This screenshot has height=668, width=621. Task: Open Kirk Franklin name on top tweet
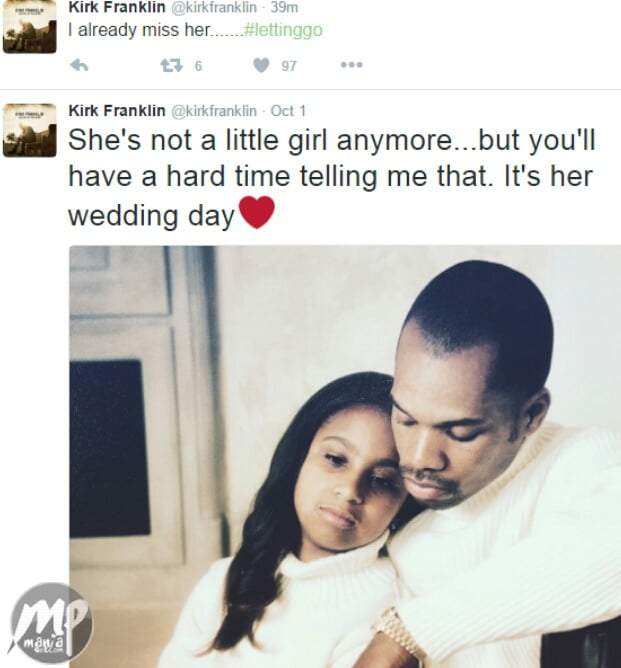pos(117,7)
